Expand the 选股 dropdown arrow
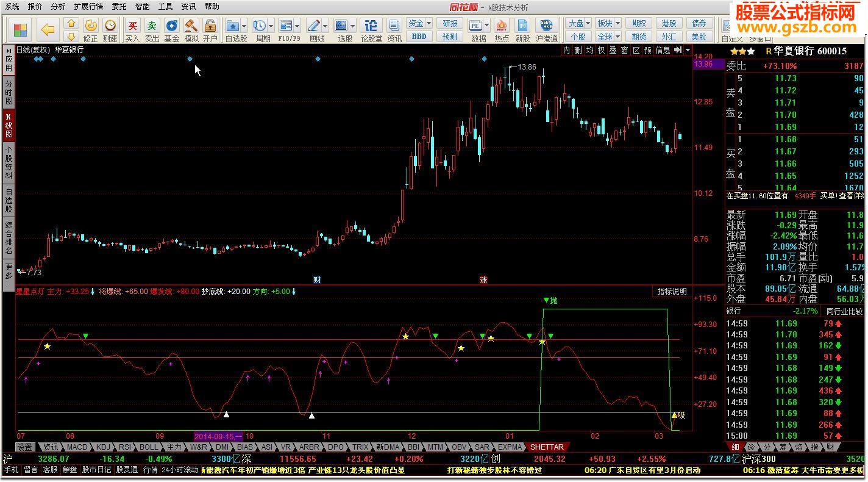The height and width of the screenshot is (482, 868). click(353, 26)
